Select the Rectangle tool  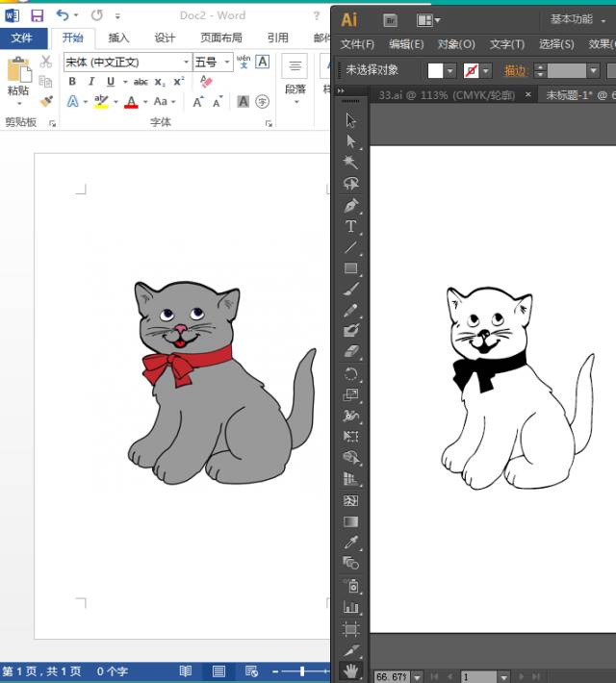pos(351,268)
